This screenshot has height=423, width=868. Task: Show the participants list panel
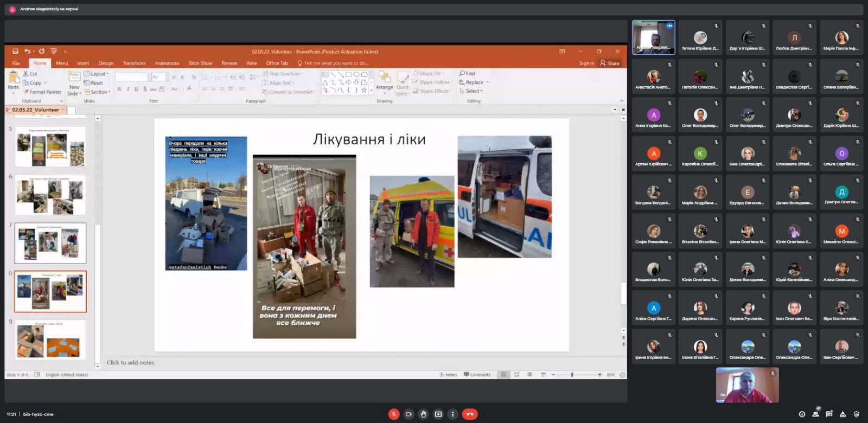[815, 414]
